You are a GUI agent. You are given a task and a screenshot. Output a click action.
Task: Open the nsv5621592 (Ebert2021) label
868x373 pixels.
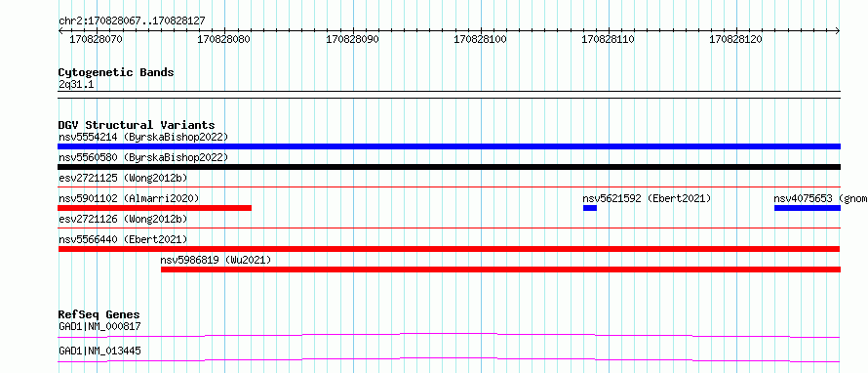[647, 198]
